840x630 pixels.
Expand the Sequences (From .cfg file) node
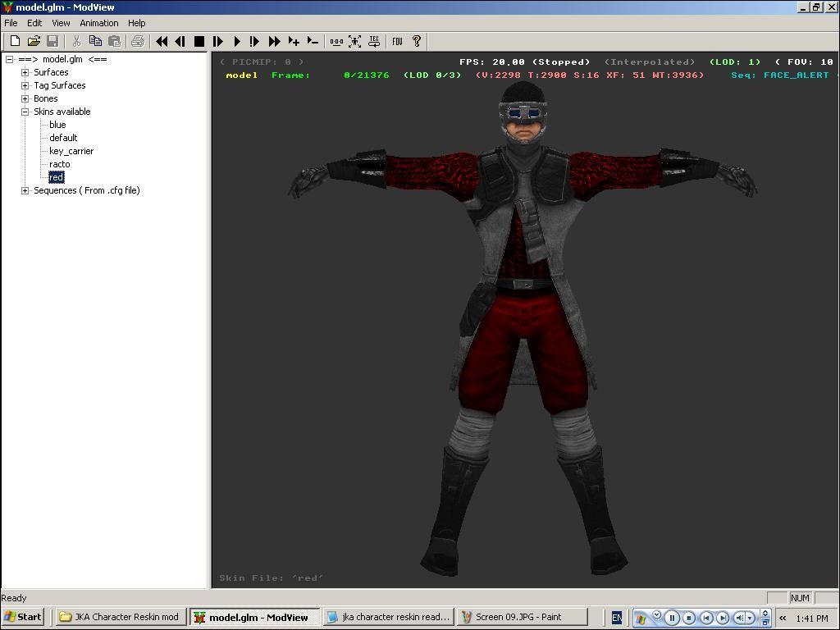pyautogui.click(x=25, y=190)
